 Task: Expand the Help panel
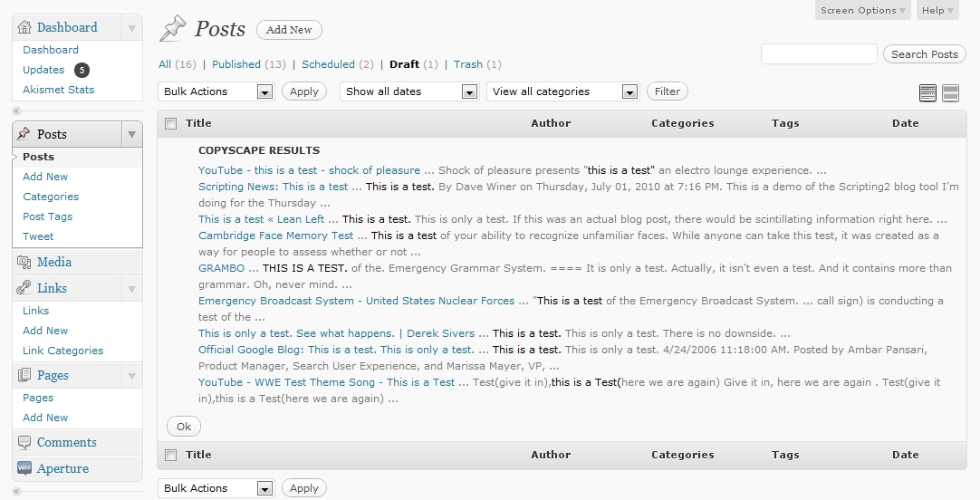[x=937, y=10]
